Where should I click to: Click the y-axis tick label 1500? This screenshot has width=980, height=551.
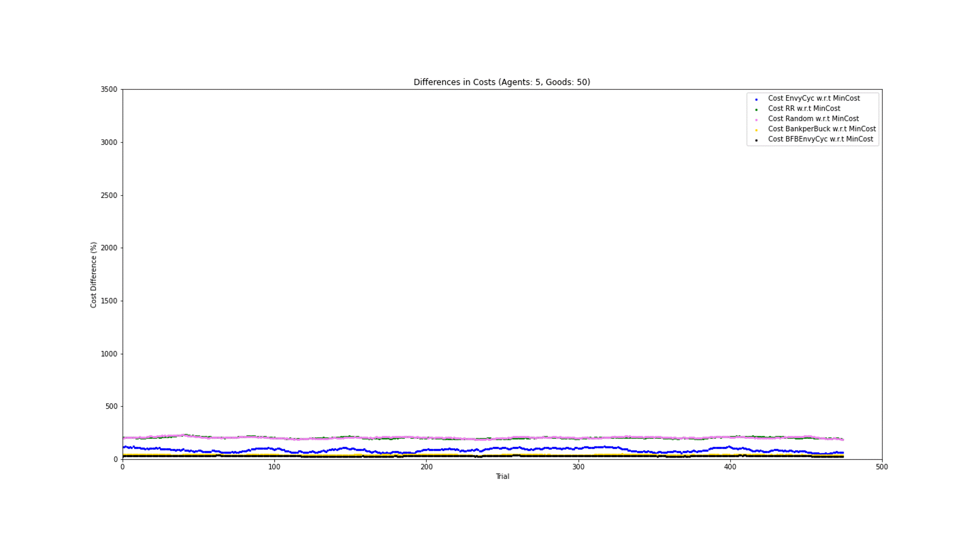pyautogui.click(x=109, y=301)
